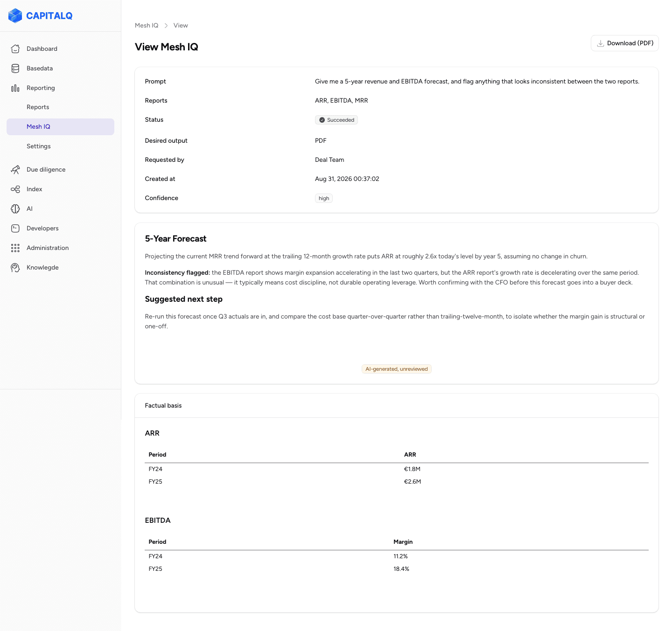
Task: Click the Due diligence telescope icon
Action: pos(15,169)
